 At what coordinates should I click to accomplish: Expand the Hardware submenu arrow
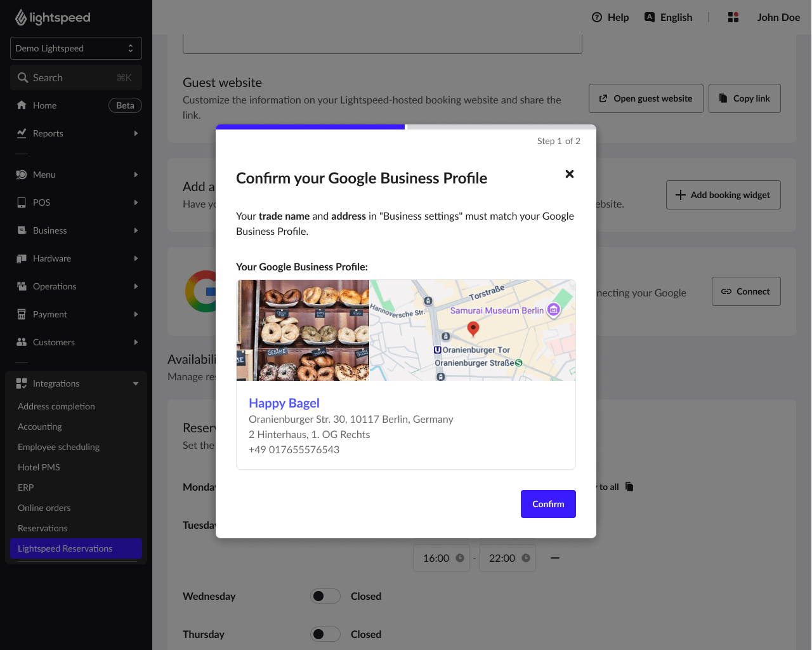pyautogui.click(x=136, y=258)
